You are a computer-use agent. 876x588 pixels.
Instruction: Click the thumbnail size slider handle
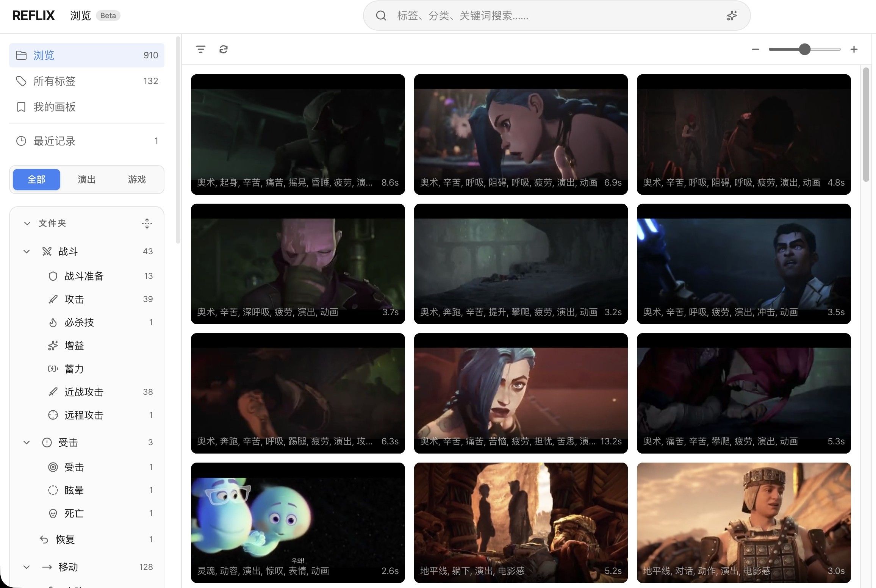(x=804, y=49)
